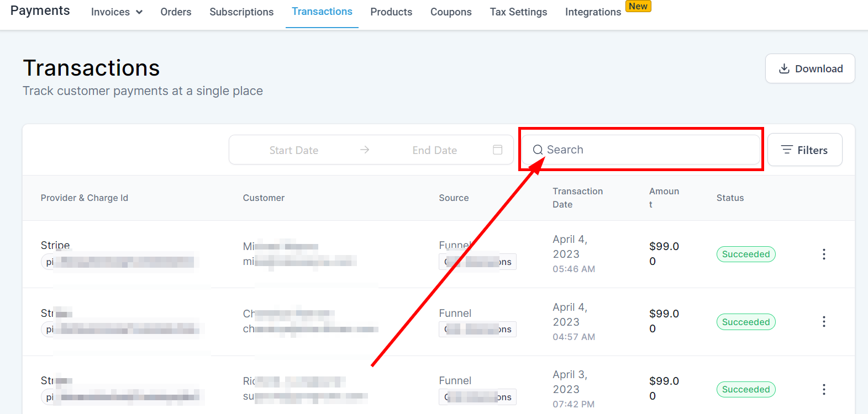Open Tax Settings tab
This screenshot has width=868, height=414.
pos(518,12)
